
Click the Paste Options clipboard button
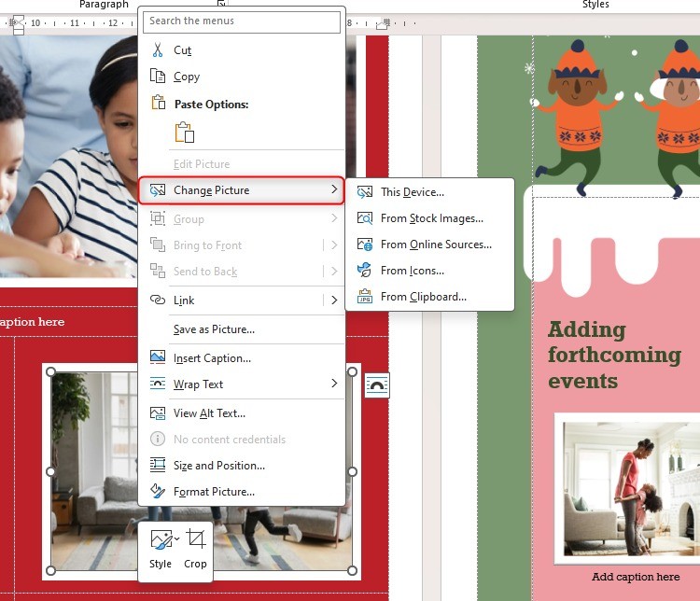click(185, 133)
